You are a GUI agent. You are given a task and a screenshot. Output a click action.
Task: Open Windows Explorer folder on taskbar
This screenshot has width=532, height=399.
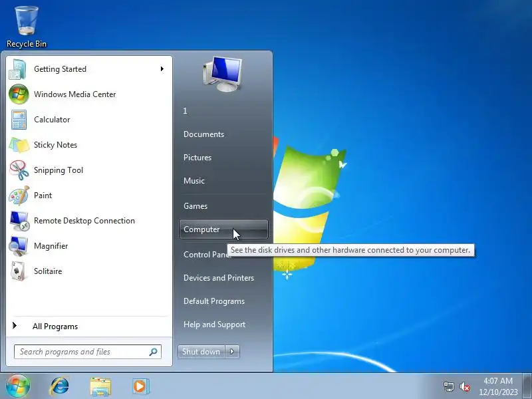point(100,386)
